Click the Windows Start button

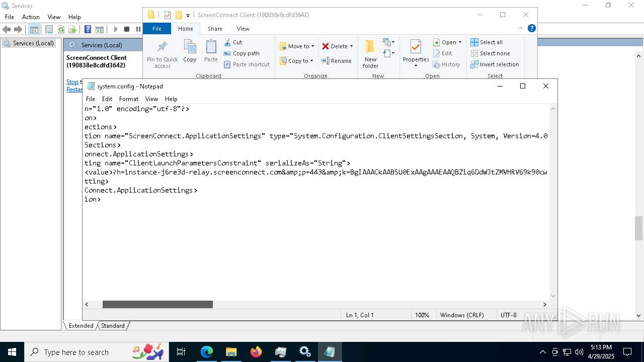(x=12, y=352)
